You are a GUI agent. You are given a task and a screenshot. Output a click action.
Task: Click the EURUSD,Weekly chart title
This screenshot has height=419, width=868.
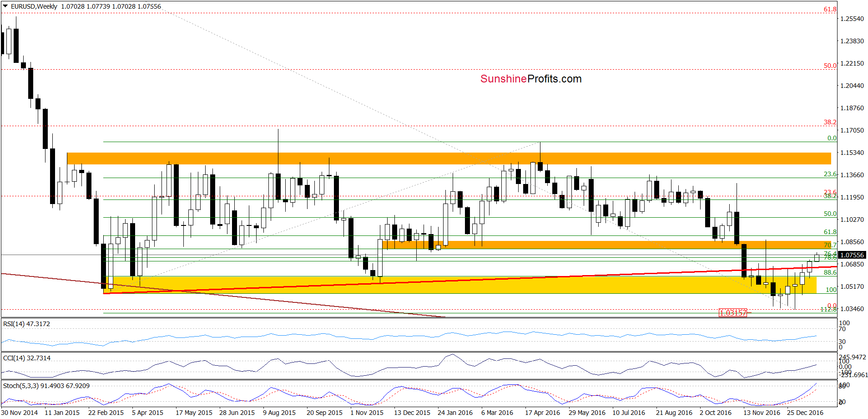click(34, 6)
